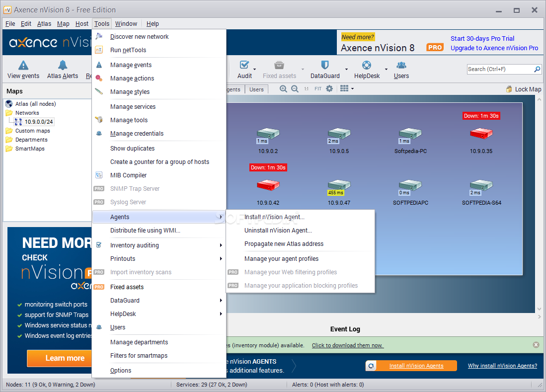This screenshot has width=546, height=392.
Task: Select 10.9.0.0/24 network in tree
Action: pos(39,122)
